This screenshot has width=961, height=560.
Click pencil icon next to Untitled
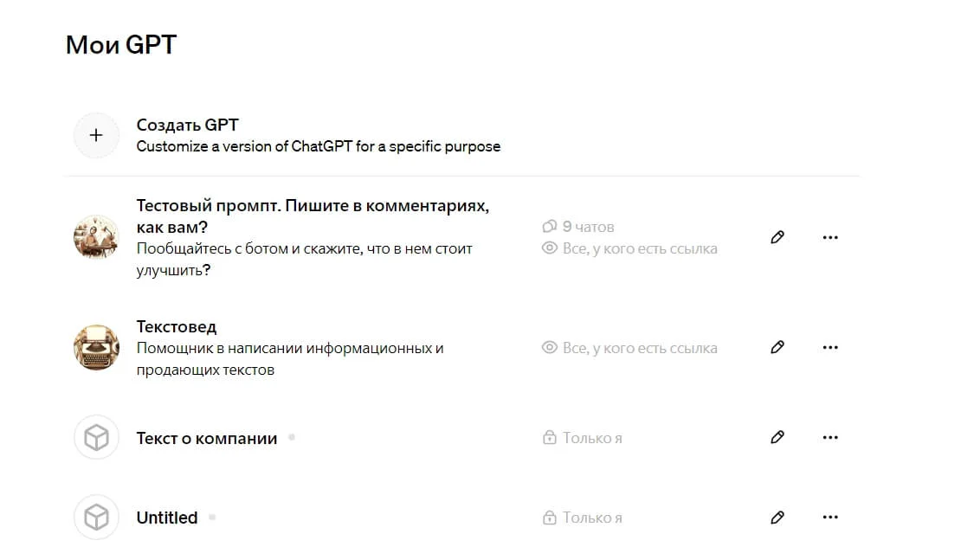point(777,518)
